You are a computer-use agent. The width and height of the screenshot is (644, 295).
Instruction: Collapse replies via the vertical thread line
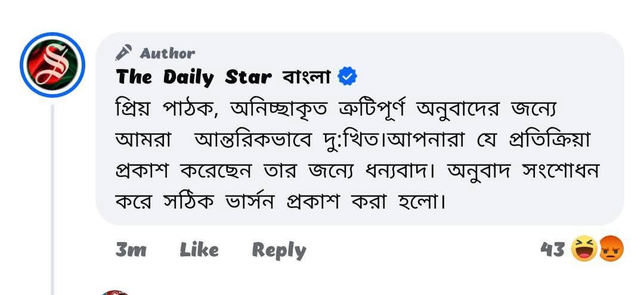point(52,200)
